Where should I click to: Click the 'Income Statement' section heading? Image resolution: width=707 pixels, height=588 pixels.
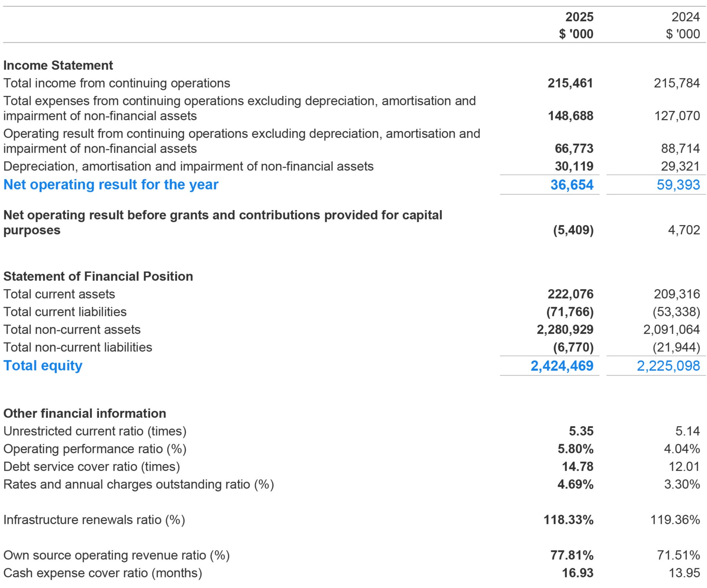tap(58, 65)
